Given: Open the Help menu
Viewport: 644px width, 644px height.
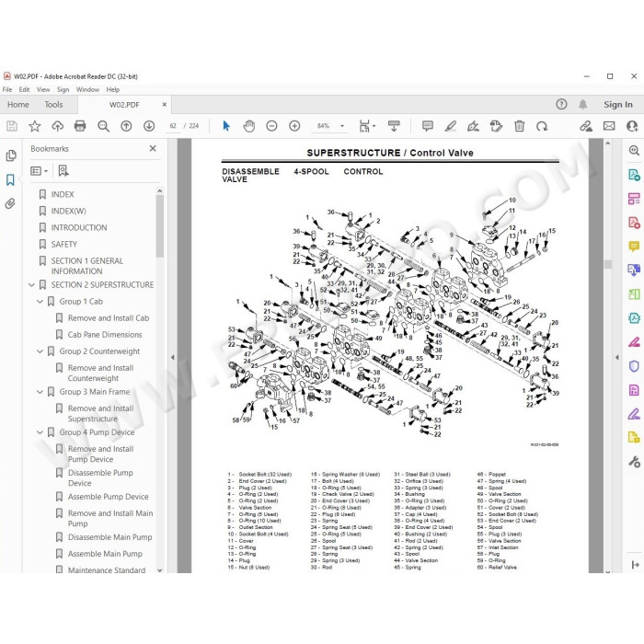Looking at the screenshot, I should pos(113,89).
